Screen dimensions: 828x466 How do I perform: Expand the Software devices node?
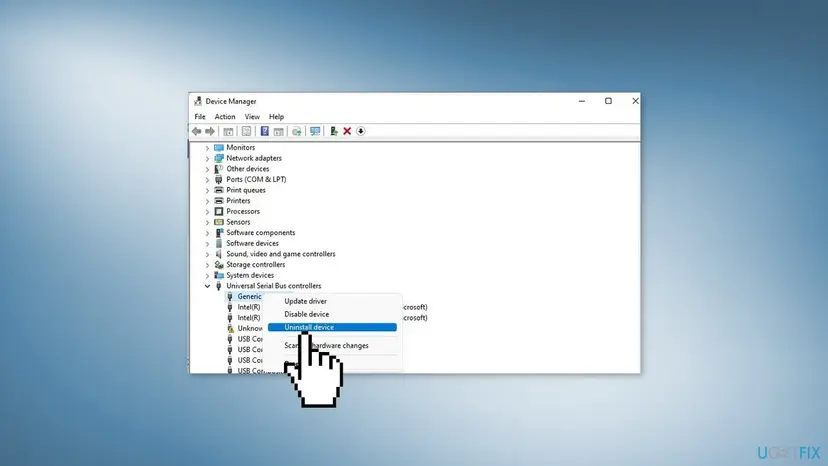(208, 244)
